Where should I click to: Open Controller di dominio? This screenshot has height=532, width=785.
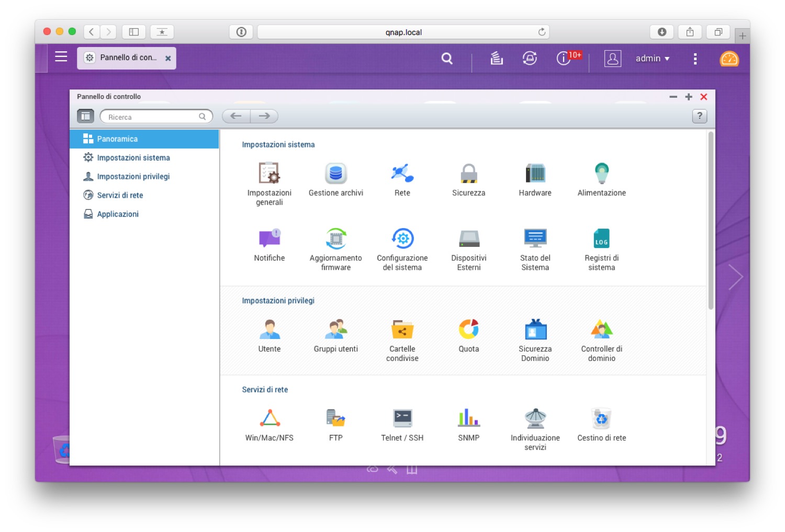(602, 340)
